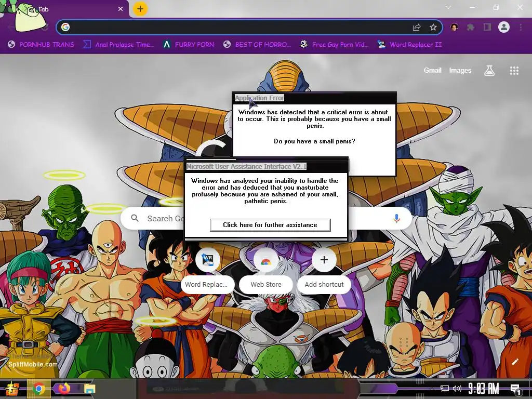This screenshot has width=532, height=399.
Task: Customize this page with the pencil icon
Action: click(x=515, y=362)
